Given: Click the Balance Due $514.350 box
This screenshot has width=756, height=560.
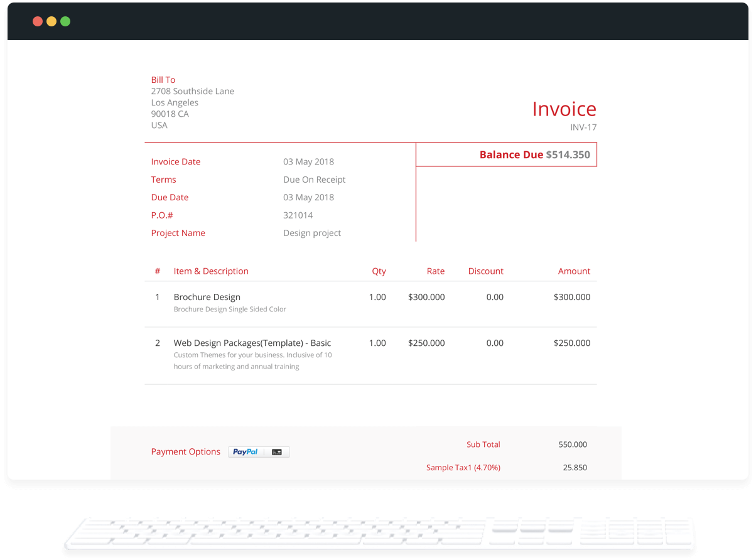Looking at the screenshot, I should (x=534, y=155).
